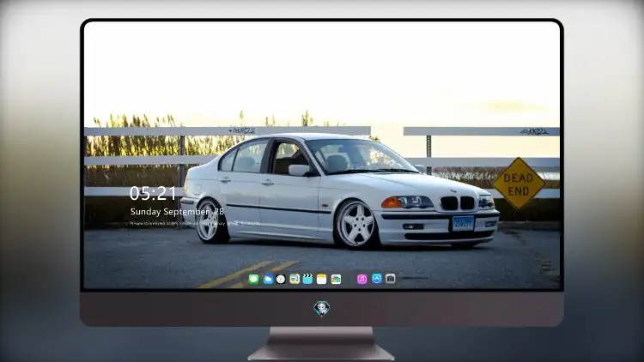Open the blue App Store dock icon

click(x=377, y=279)
